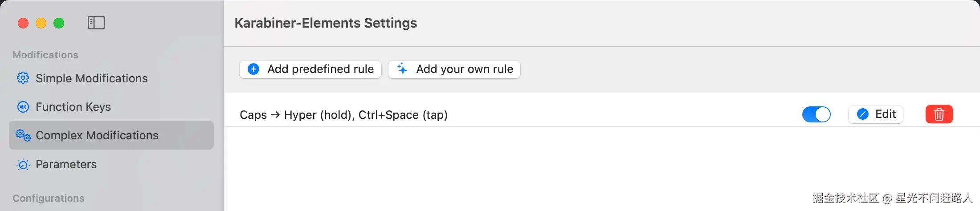This screenshot has height=211, width=980.
Task: Select the Caps → Hyper (hold) rule text
Action: 343,115
